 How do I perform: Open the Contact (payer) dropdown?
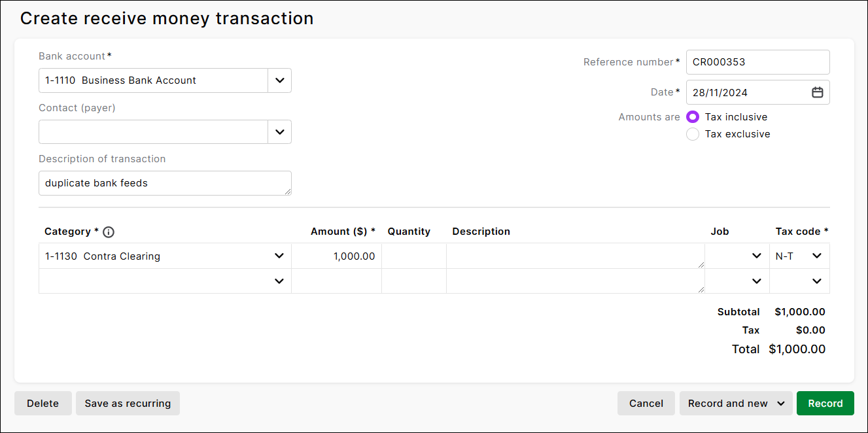pos(279,131)
